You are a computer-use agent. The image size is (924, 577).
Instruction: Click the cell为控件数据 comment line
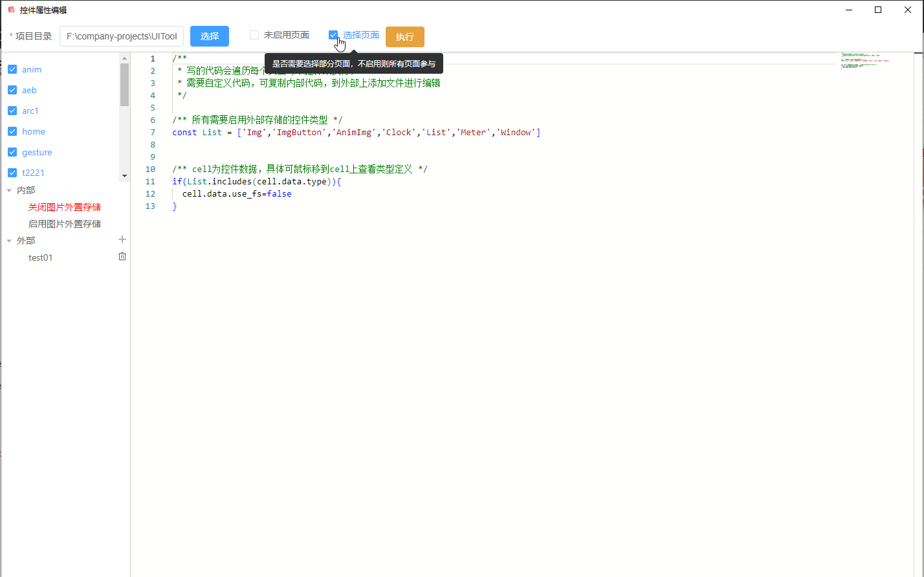click(x=300, y=169)
